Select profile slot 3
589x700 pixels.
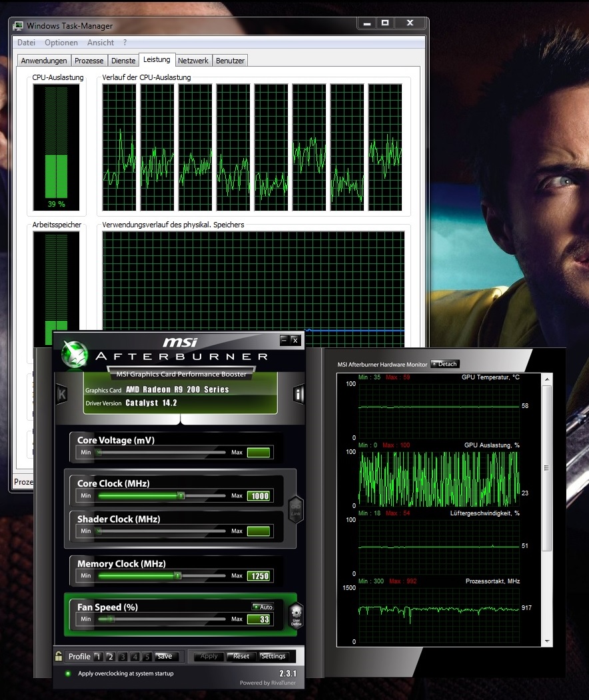click(x=123, y=657)
